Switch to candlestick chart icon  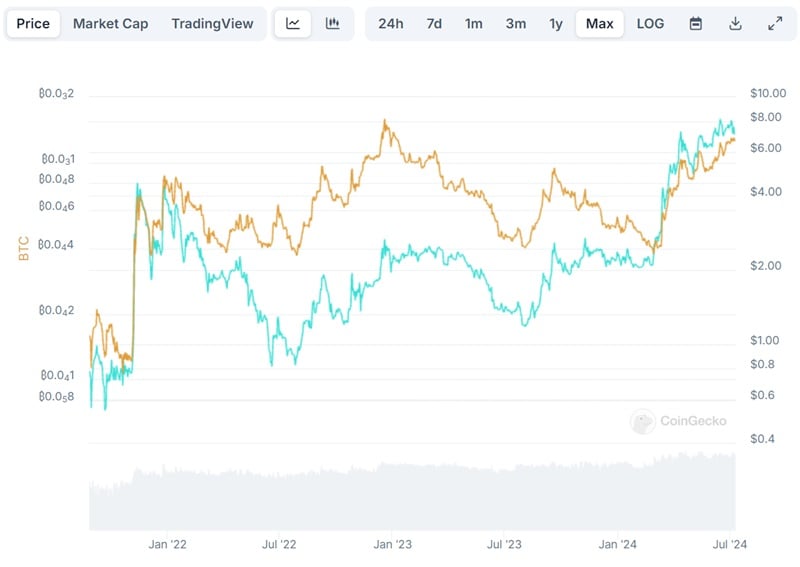click(x=333, y=24)
